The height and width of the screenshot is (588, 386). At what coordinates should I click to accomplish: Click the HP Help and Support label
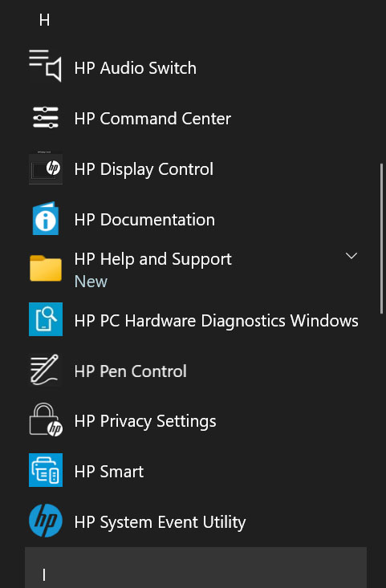pyautogui.click(x=153, y=260)
